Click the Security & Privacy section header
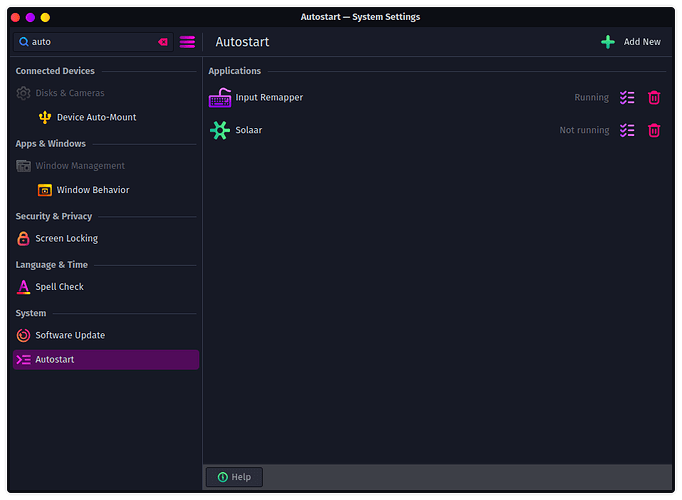 point(53,216)
